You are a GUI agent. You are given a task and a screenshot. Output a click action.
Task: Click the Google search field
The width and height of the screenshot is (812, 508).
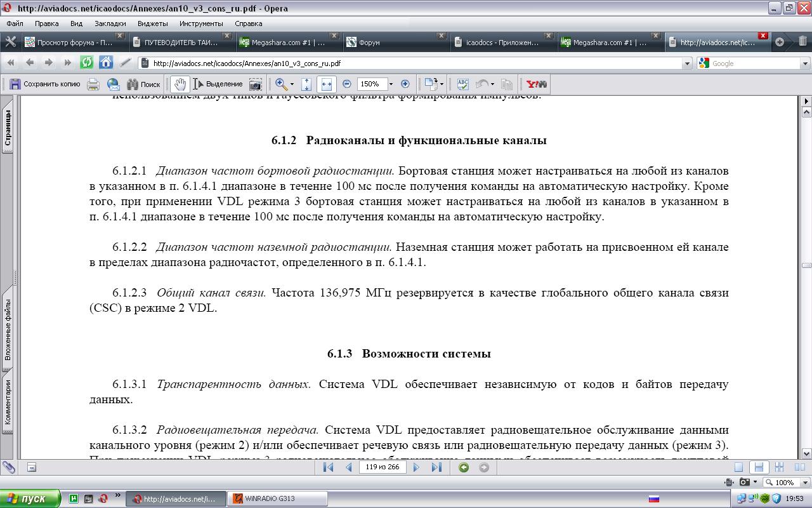coord(753,63)
